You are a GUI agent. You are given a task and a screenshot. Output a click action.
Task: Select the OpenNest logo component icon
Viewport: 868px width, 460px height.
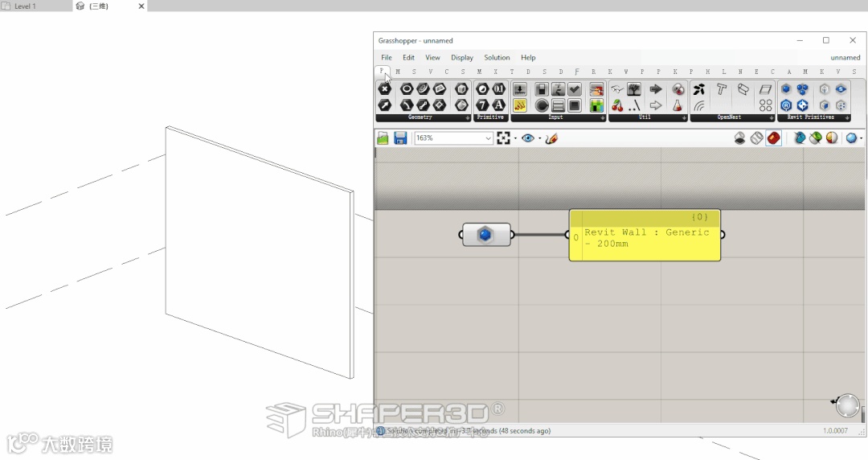[699, 88]
